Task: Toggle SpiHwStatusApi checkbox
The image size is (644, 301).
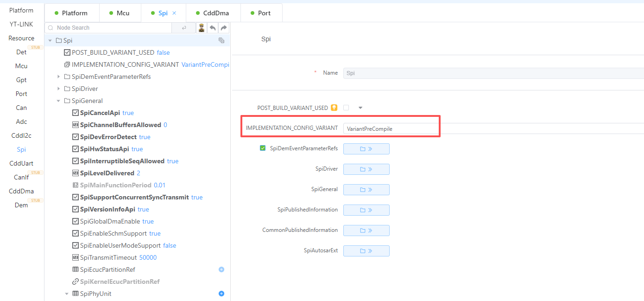Action: 76,149
